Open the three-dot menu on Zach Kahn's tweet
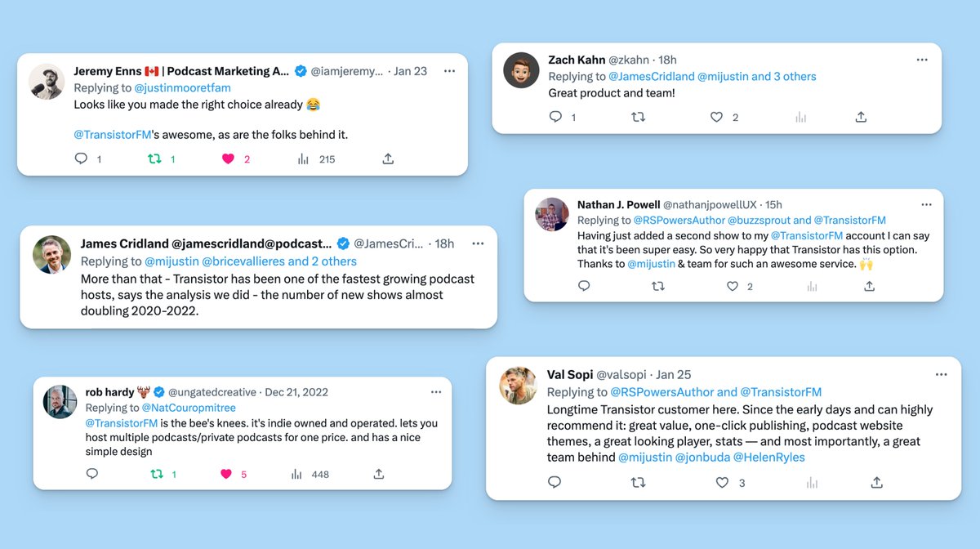Viewport: 980px width, 549px height. (922, 60)
